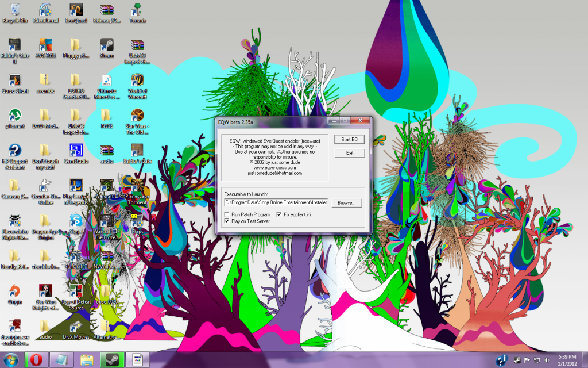Select the NVSE folder

coord(107,119)
